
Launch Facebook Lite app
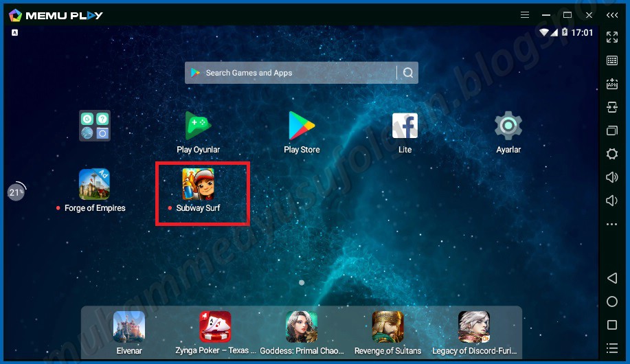tap(405, 126)
